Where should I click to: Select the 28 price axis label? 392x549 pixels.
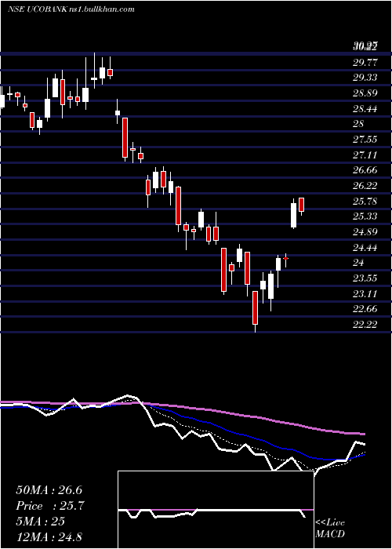click(359, 124)
